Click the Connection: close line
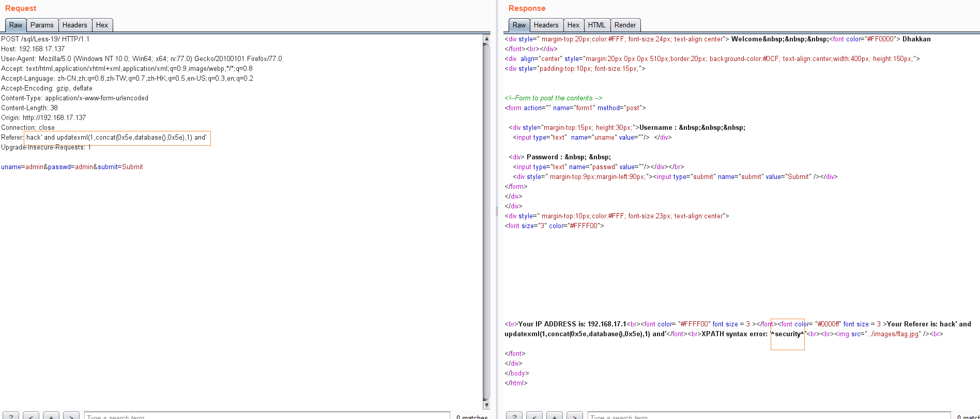Image resolution: width=980 pixels, height=419 pixels. click(x=28, y=127)
